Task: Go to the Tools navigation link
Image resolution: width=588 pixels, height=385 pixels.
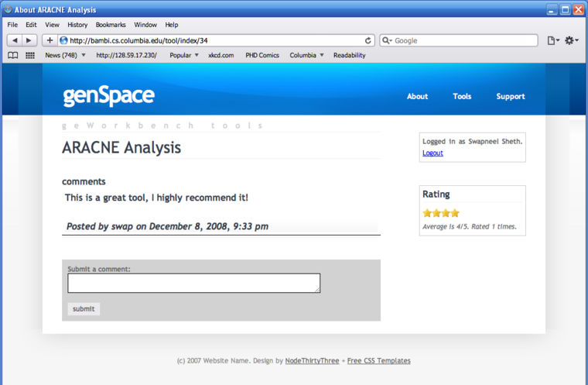Action: [462, 97]
